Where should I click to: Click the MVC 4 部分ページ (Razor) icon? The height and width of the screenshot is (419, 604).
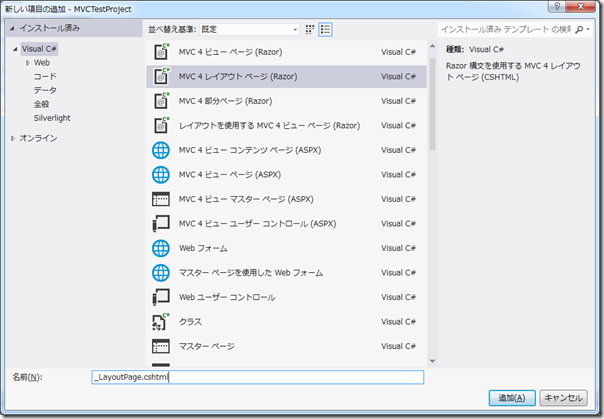[x=161, y=101]
